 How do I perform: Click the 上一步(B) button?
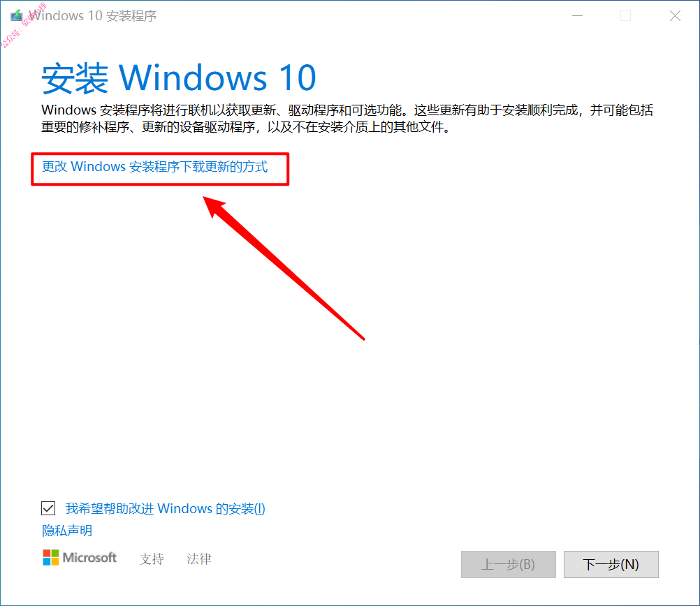[x=509, y=565]
